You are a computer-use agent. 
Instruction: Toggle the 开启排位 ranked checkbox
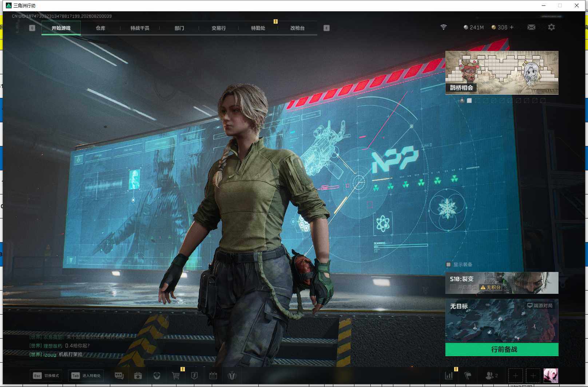tap(453, 288)
